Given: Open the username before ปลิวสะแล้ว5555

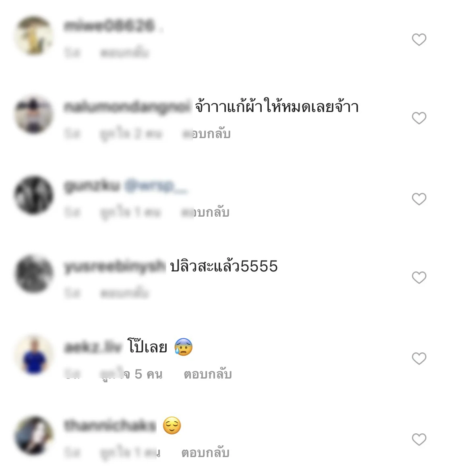Looking at the screenshot, I should coord(115,267).
